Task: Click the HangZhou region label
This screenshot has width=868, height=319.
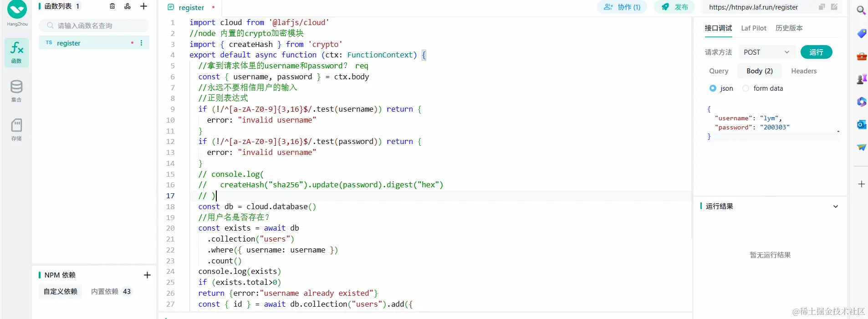Action: point(17,24)
